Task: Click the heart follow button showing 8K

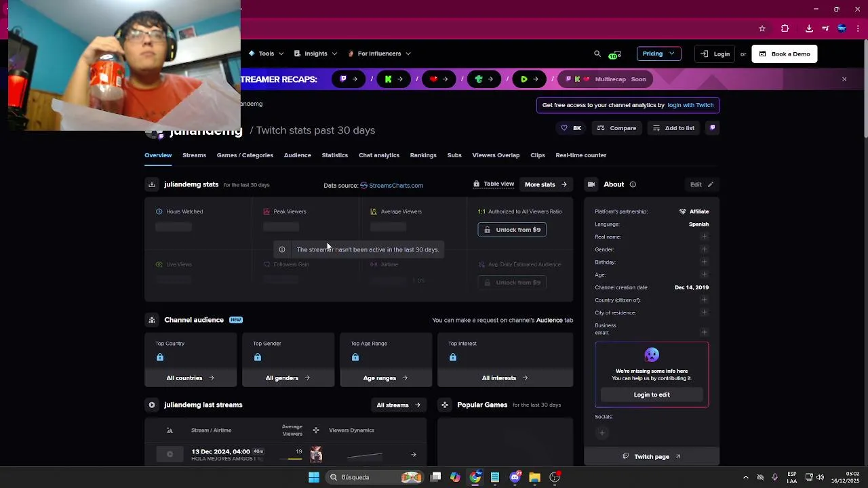Action: [570, 128]
